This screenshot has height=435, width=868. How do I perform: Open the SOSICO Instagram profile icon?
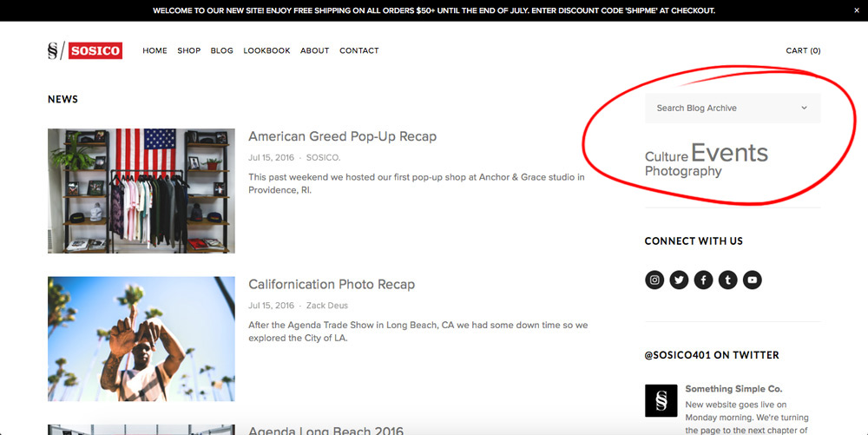654,280
